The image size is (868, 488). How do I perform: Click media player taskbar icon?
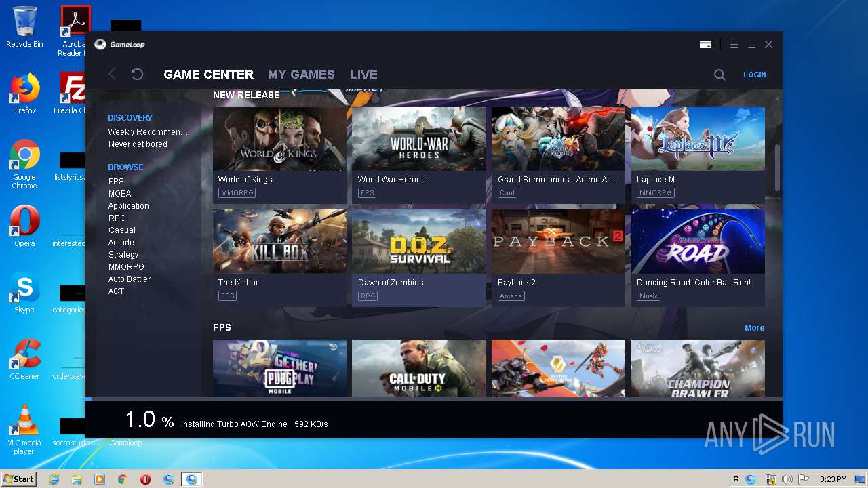tap(100, 479)
